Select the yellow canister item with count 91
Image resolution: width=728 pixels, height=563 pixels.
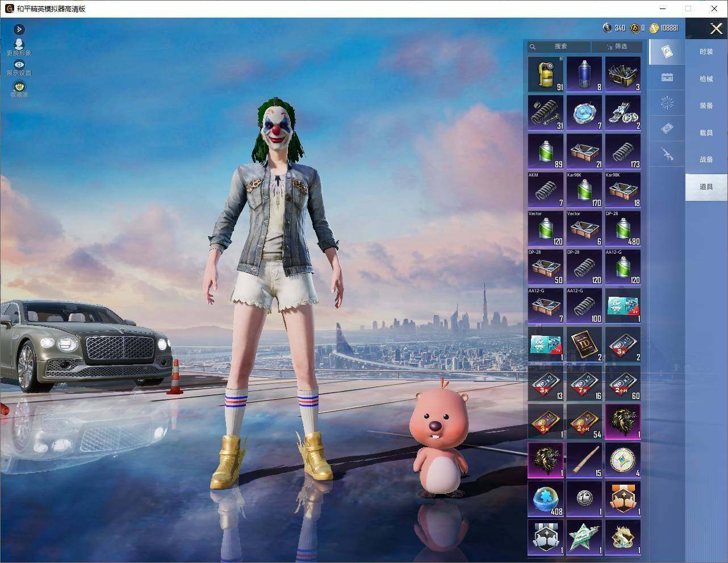point(546,74)
